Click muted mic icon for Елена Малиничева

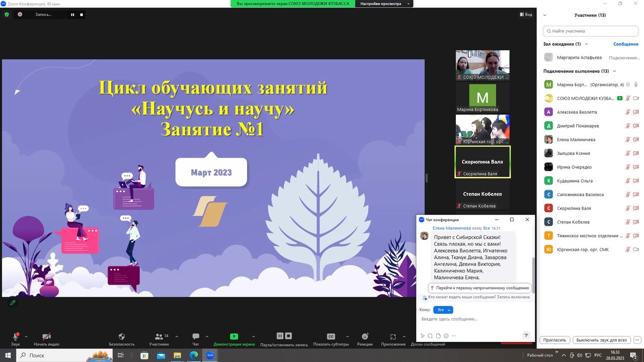(x=627, y=140)
